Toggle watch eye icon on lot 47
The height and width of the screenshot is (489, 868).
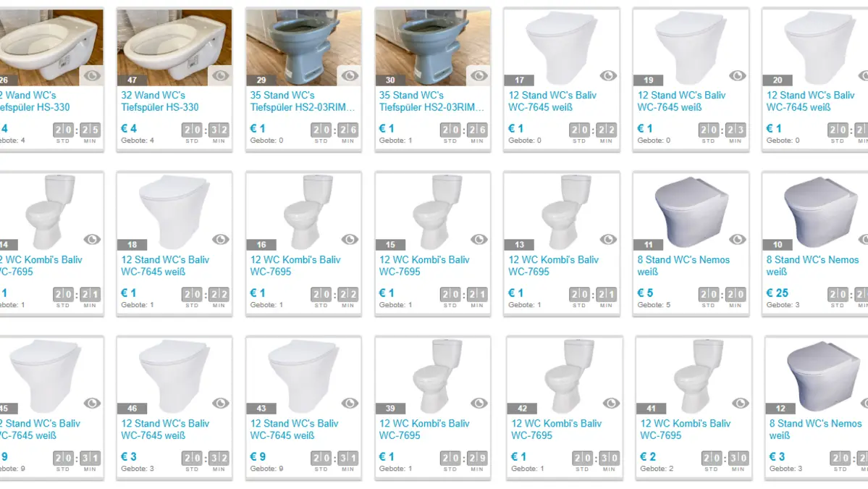tap(220, 75)
